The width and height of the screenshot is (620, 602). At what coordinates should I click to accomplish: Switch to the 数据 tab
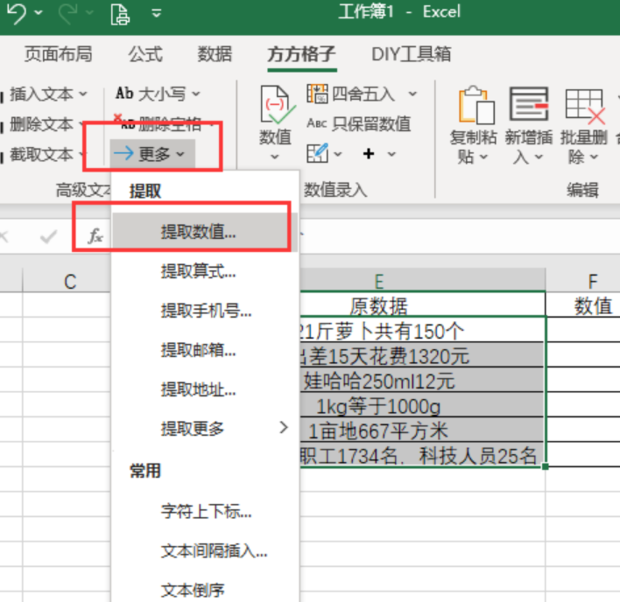click(x=215, y=54)
